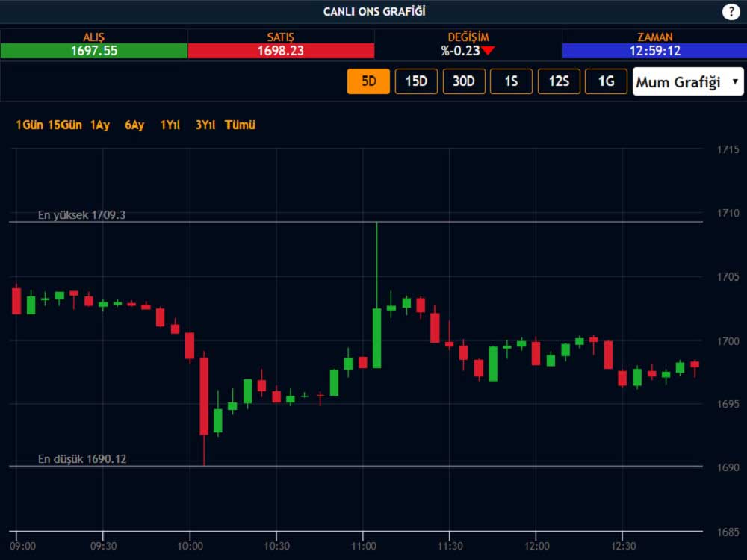The width and height of the screenshot is (747, 560).
Task: Switch range to Tümü
Action: pyautogui.click(x=240, y=125)
